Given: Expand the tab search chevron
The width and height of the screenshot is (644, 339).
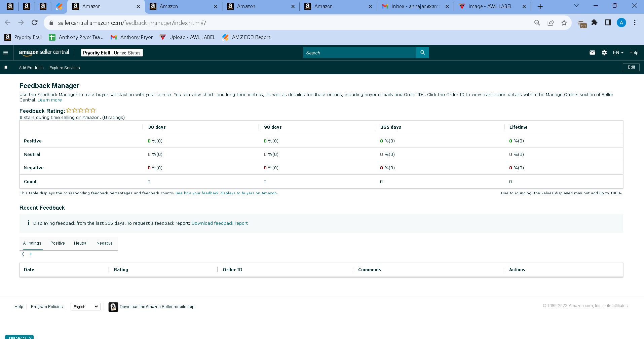Looking at the screenshot, I should (576, 6).
